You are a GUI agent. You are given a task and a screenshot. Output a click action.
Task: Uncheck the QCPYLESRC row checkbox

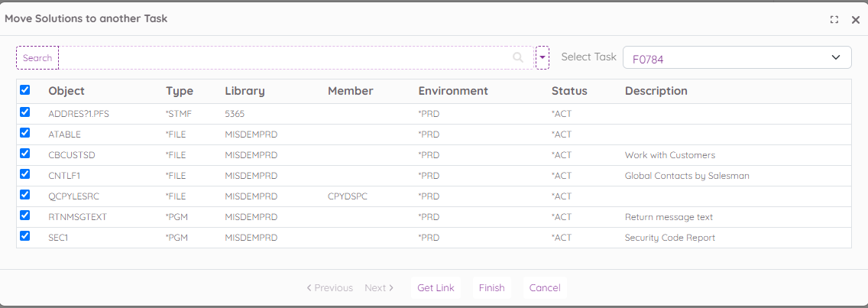pyautogui.click(x=25, y=195)
